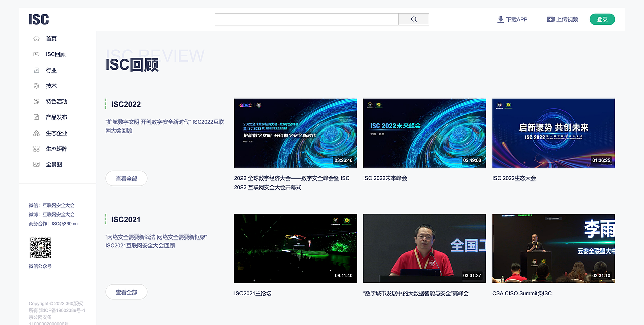Go to 产品发布 in the sidebar
The height and width of the screenshot is (325, 644).
click(x=56, y=117)
